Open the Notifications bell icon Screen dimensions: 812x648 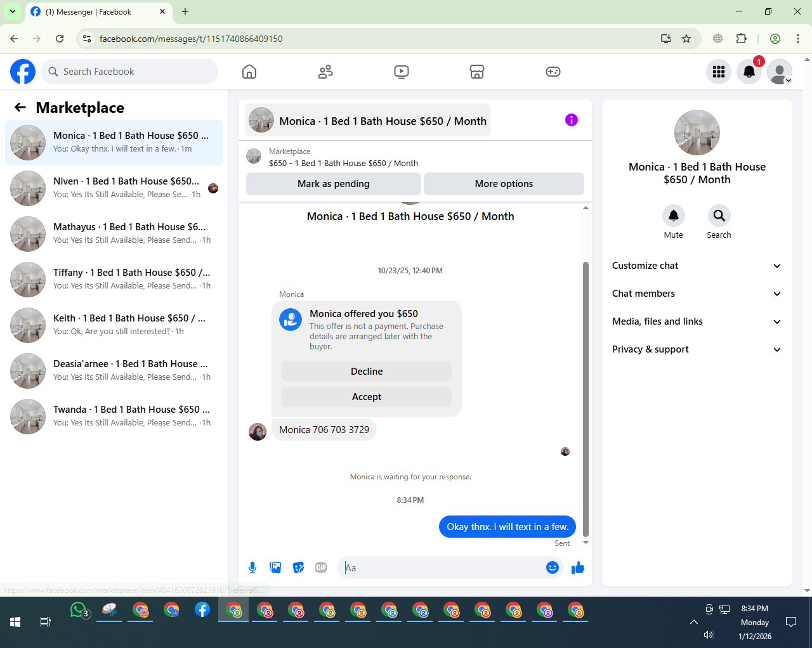tap(749, 72)
